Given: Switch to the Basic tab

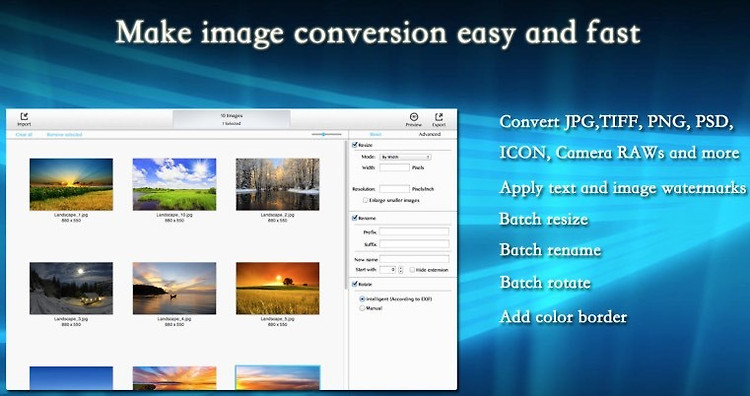Looking at the screenshot, I should click(x=375, y=134).
